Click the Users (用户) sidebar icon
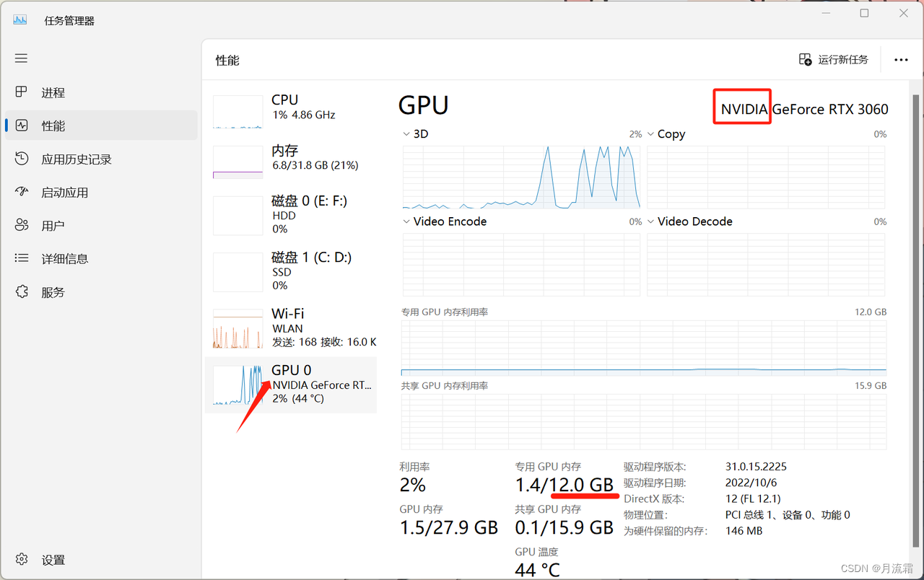 pyautogui.click(x=22, y=225)
